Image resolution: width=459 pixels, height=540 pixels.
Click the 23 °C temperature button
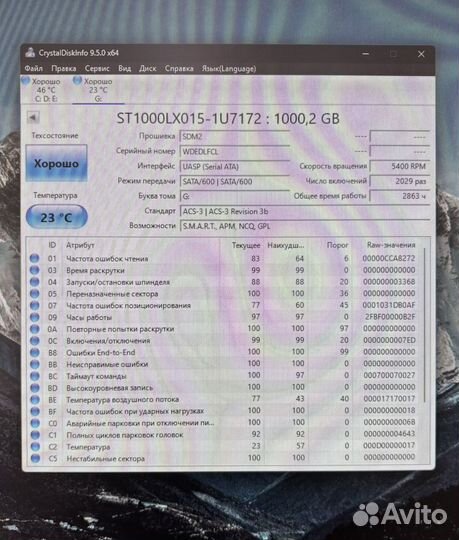(56, 217)
